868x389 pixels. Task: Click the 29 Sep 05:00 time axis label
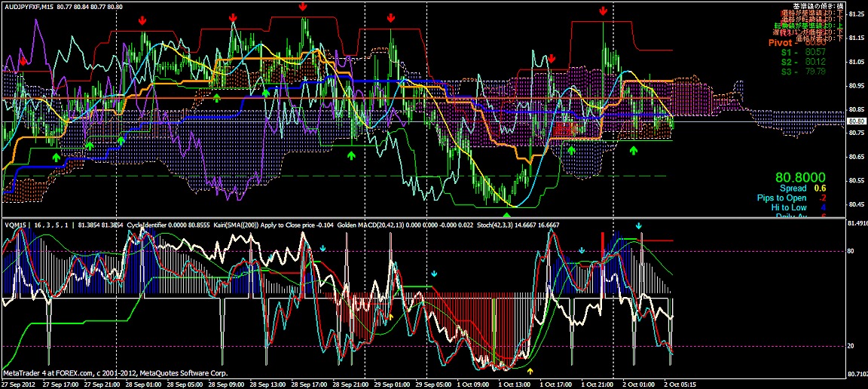pos(434,384)
